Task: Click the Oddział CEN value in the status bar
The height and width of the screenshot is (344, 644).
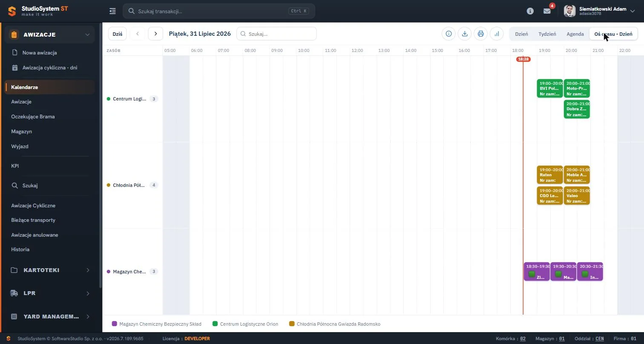Action: 600,339
